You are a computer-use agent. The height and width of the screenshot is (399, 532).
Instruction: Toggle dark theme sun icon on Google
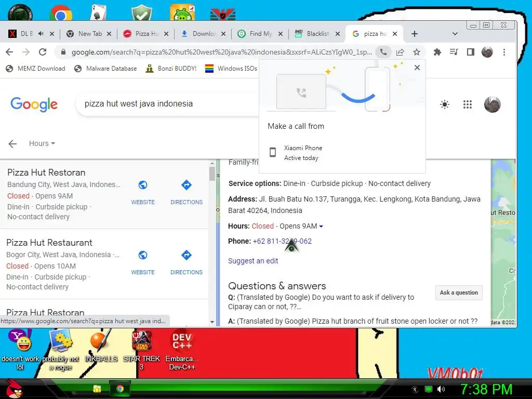(x=445, y=104)
